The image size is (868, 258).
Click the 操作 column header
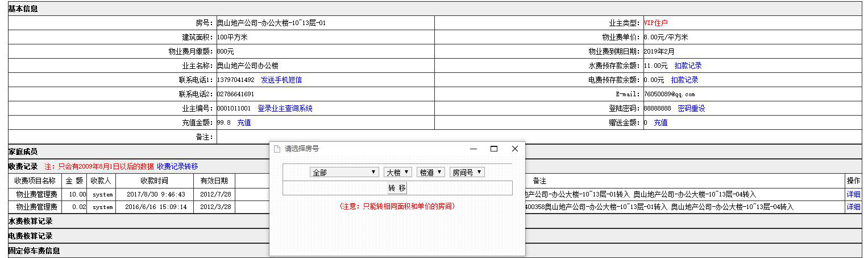(x=854, y=181)
